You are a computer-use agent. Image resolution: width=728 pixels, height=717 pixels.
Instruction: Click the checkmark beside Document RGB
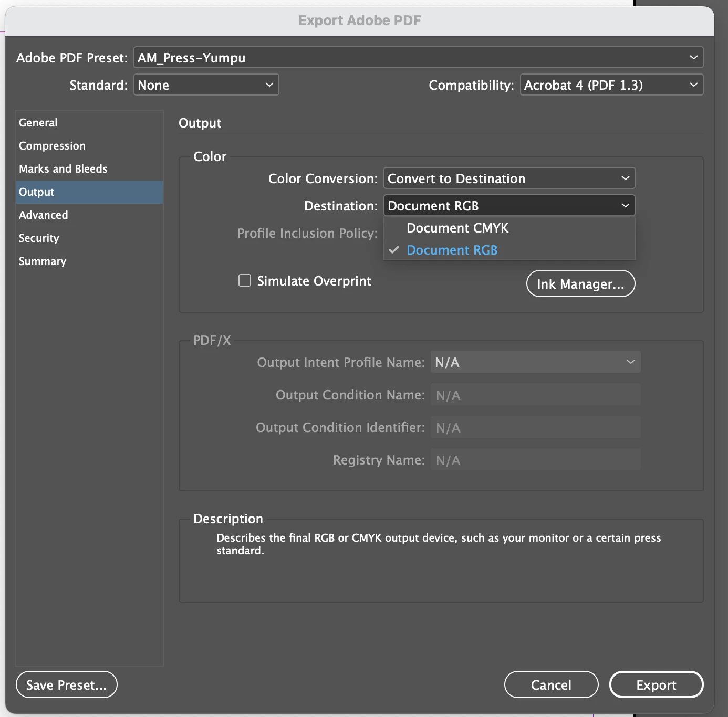[x=394, y=250]
